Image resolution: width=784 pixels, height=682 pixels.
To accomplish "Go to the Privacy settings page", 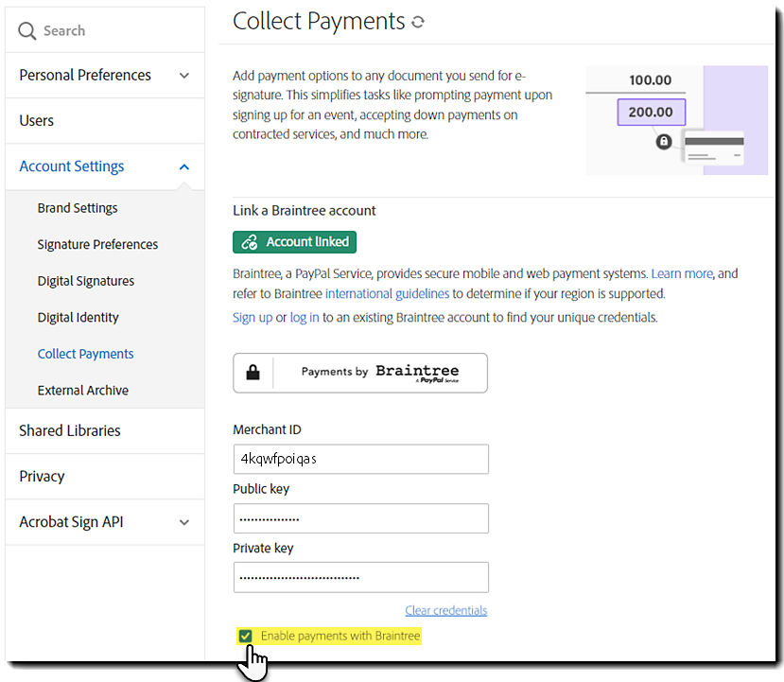I will [42, 477].
